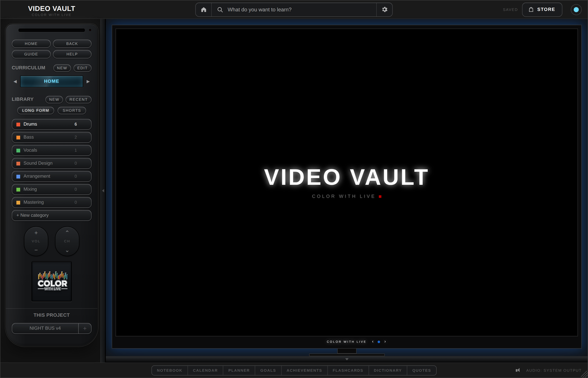
Task: Click remote BACK button
Action: (x=72, y=44)
